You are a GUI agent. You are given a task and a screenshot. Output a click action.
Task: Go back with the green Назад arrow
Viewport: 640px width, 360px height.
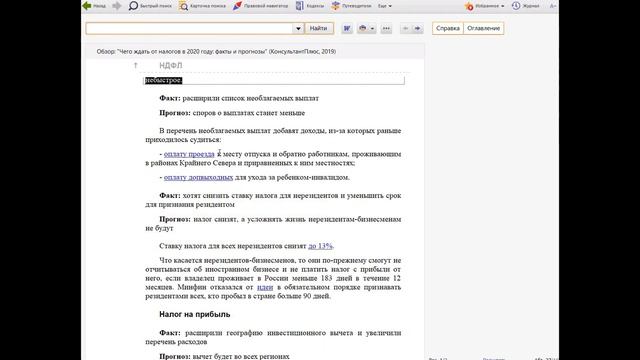click(x=94, y=6)
